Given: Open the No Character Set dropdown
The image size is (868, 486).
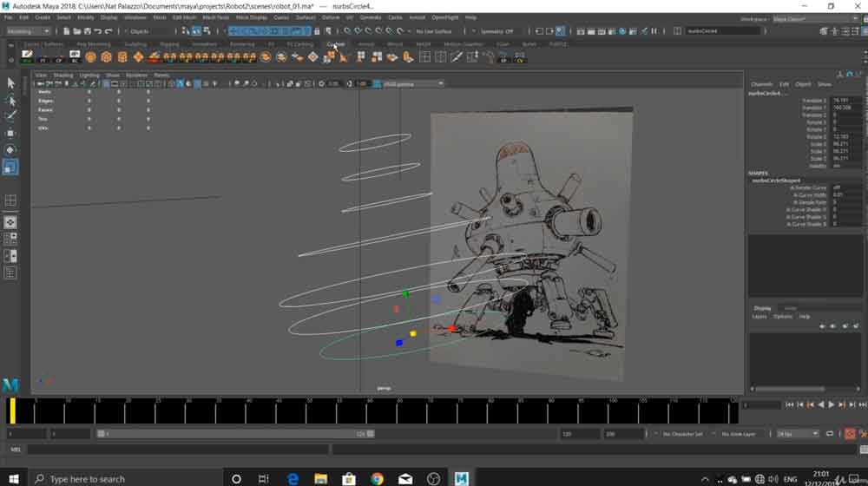Looking at the screenshot, I should [682, 434].
